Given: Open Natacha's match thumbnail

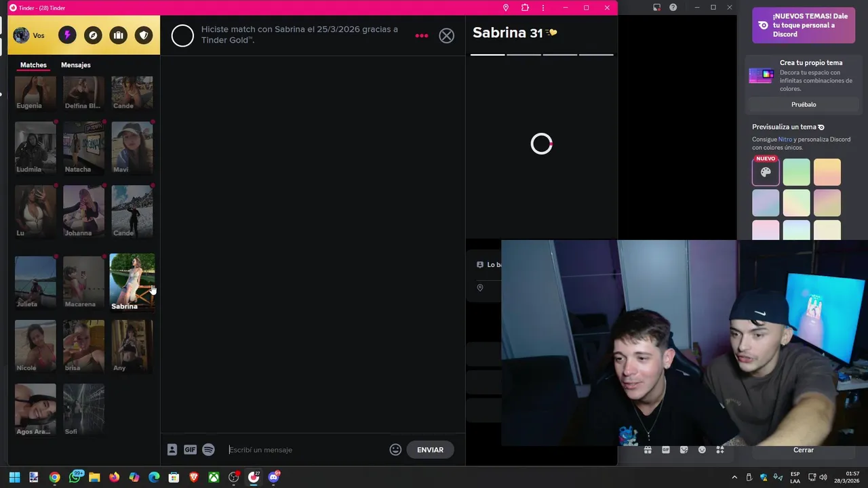Looking at the screenshot, I should [83, 148].
